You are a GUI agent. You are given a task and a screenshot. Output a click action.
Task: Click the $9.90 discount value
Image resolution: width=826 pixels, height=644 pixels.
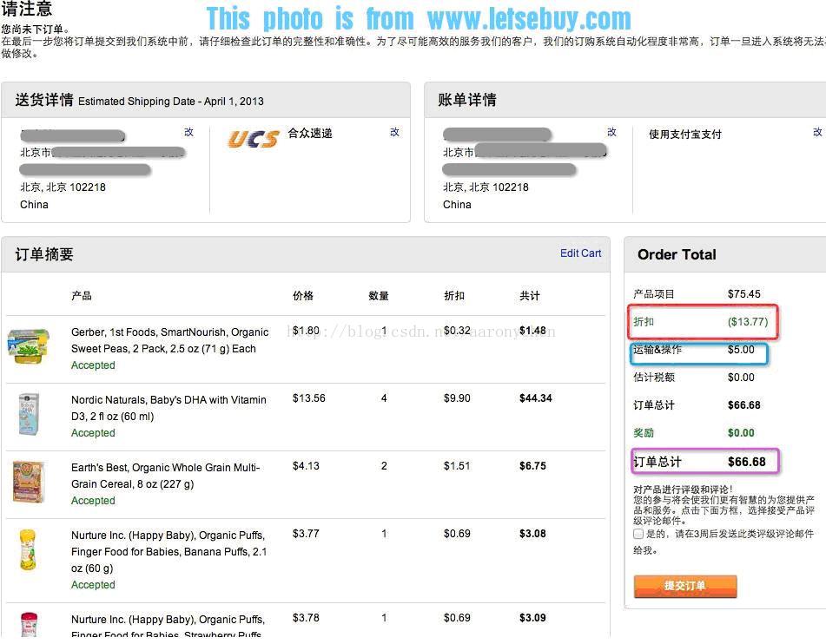click(x=457, y=398)
